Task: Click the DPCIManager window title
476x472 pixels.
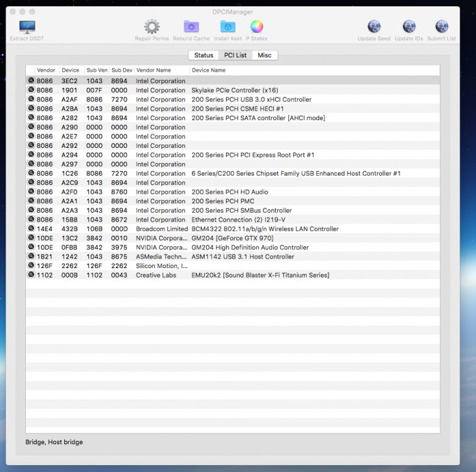Action: click(x=232, y=12)
